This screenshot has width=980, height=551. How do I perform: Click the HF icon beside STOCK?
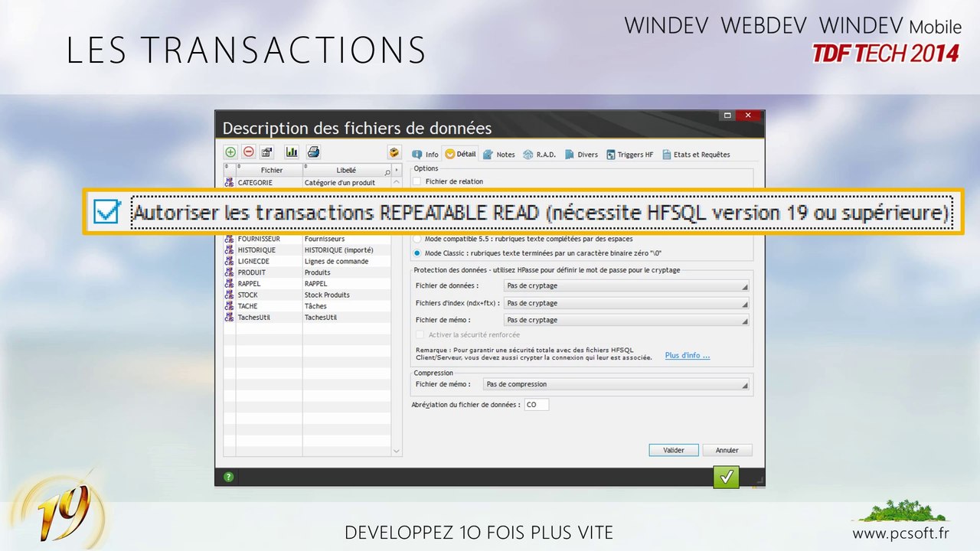click(x=230, y=295)
